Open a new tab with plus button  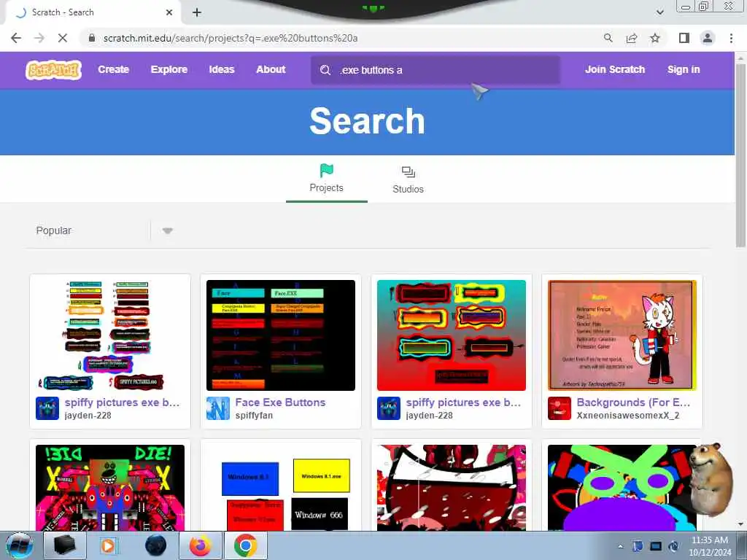(x=197, y=12)
